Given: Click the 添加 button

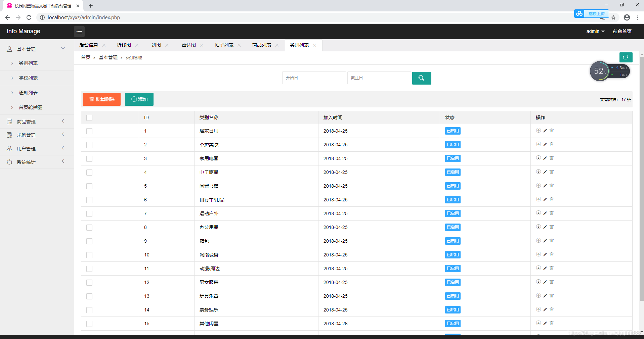Looking at the screenshot, I should pos(139,99).
